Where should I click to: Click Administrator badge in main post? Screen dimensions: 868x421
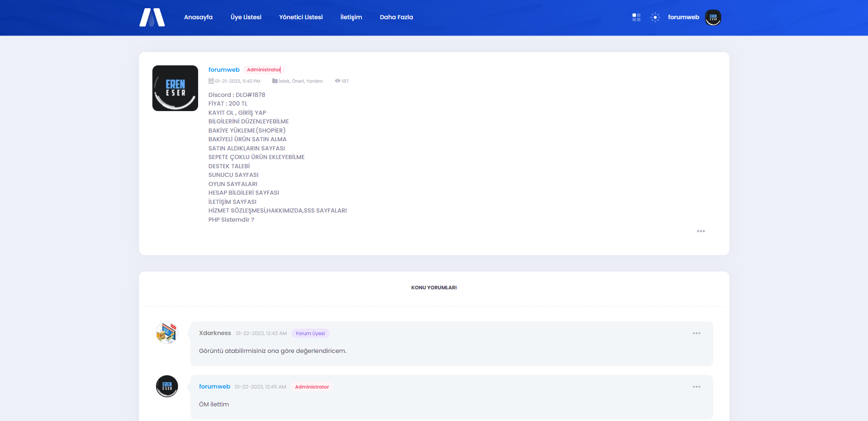pos(264,70)
